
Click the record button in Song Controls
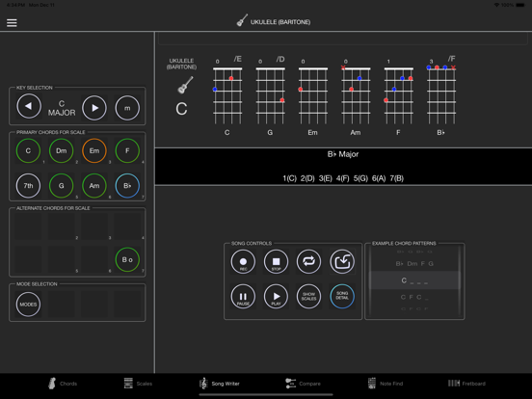pos(243,261)
